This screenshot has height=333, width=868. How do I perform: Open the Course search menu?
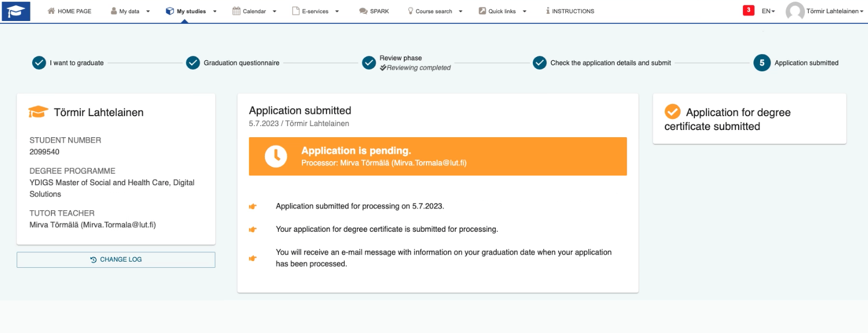coord(435,11)
